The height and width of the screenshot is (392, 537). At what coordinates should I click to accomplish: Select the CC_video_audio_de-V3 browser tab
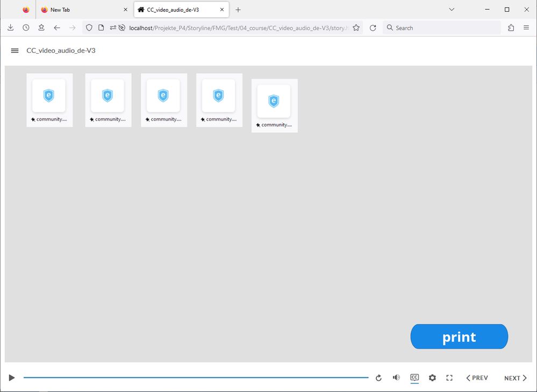[x=182, y=10]
